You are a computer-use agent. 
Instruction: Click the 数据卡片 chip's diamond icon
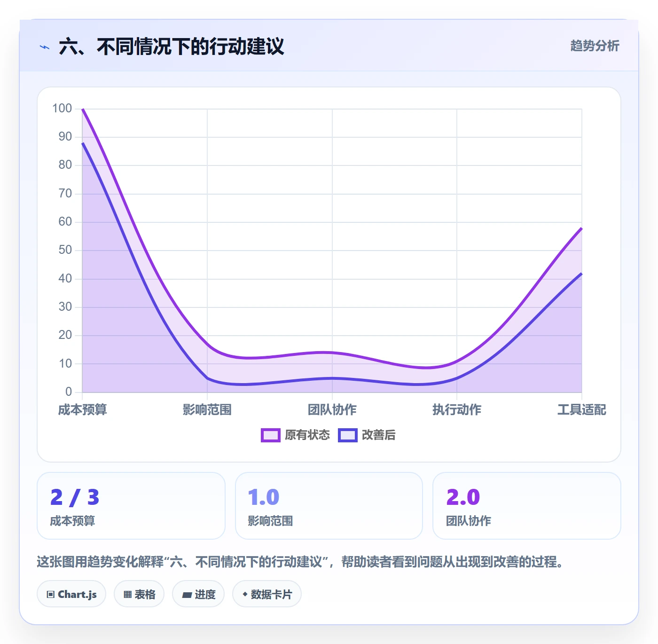pyautogui.click(x=245, y=594)
